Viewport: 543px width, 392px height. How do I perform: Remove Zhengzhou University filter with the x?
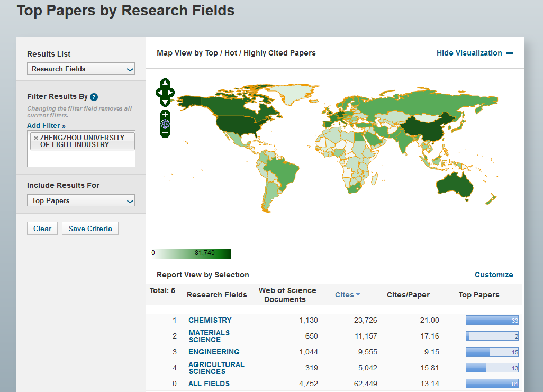(x=36, y=138)
